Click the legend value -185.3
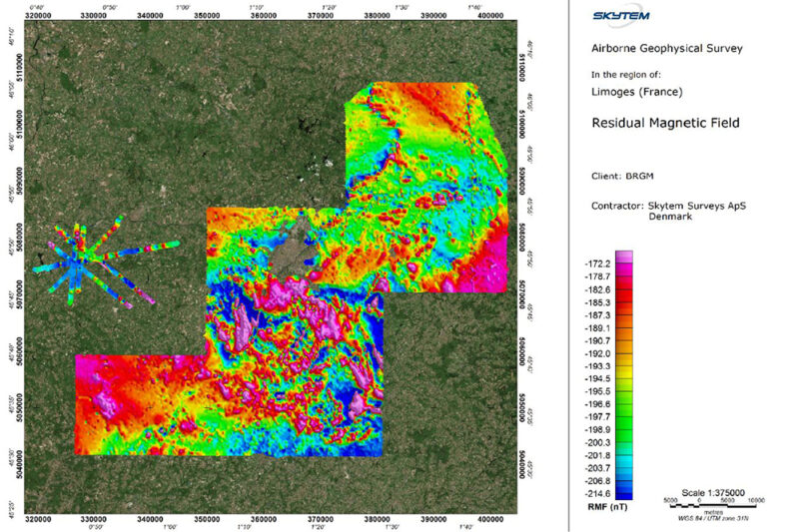This screenshot has width=799, height=532. (597, 302)
